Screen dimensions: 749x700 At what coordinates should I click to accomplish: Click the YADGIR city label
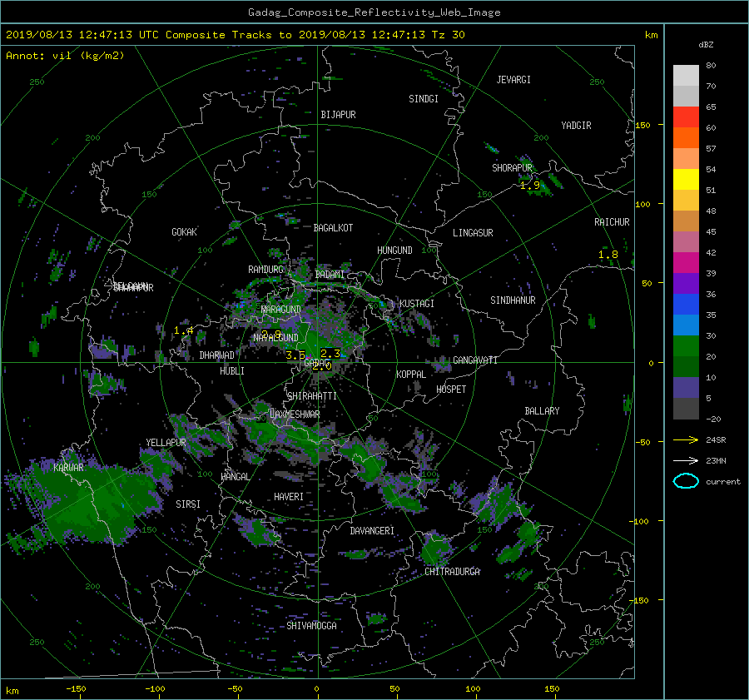pyautogui.click(x=576, y=126)
